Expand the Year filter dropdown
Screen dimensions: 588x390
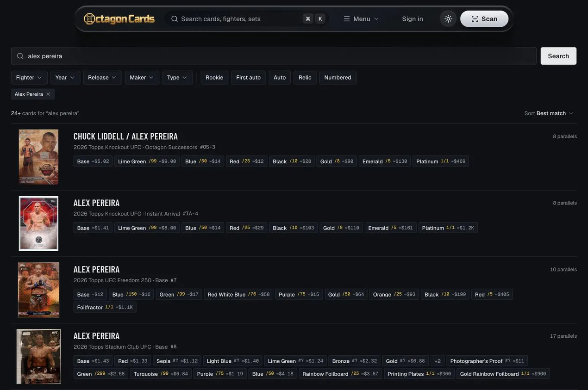65,78
